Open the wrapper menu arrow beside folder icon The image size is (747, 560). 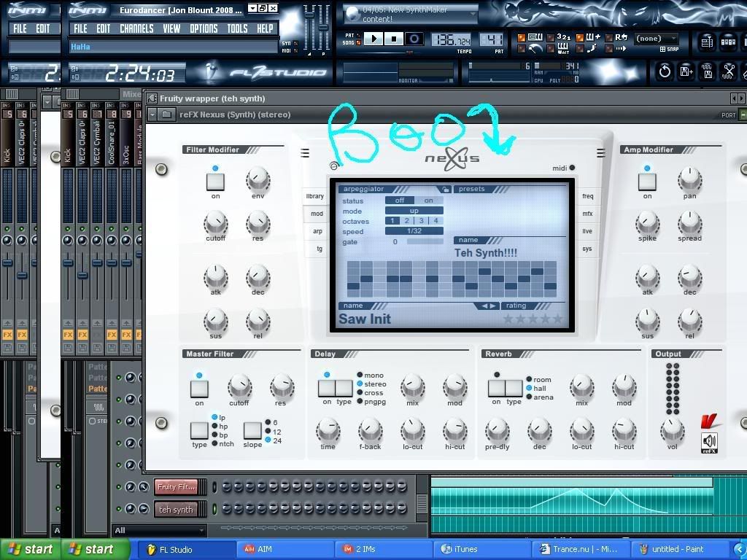[x=152, y=114]
